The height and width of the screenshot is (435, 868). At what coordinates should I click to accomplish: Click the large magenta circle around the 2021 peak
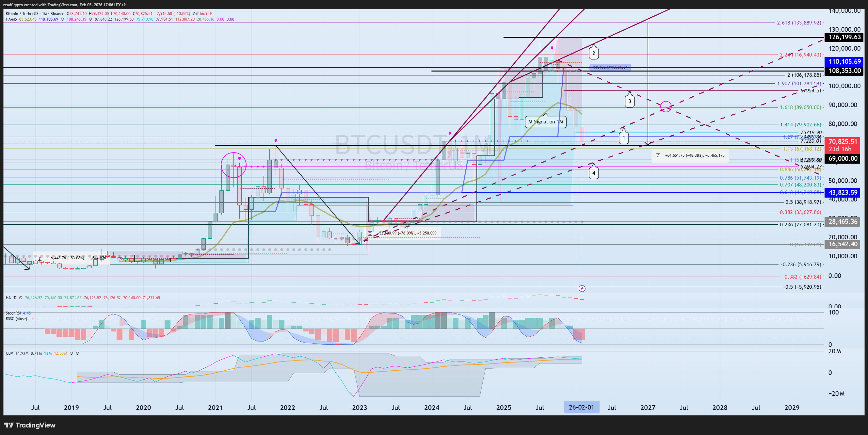pos(233,165)
